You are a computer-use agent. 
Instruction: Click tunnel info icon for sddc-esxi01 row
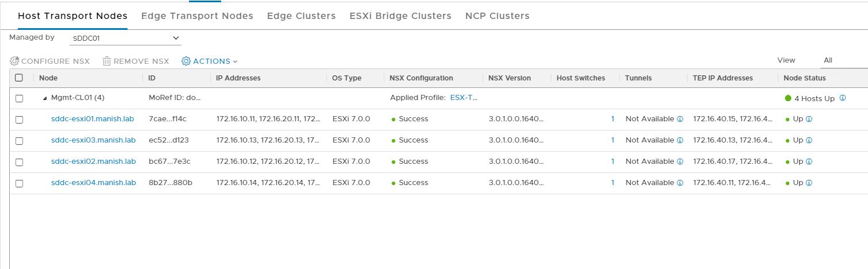[x=680, y=119]
